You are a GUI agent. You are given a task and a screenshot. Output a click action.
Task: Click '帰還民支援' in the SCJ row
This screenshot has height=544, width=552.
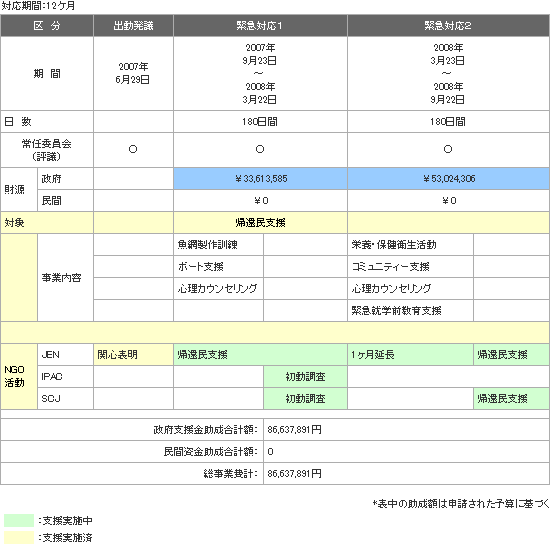pyautogui.click(x=511, y=398)
